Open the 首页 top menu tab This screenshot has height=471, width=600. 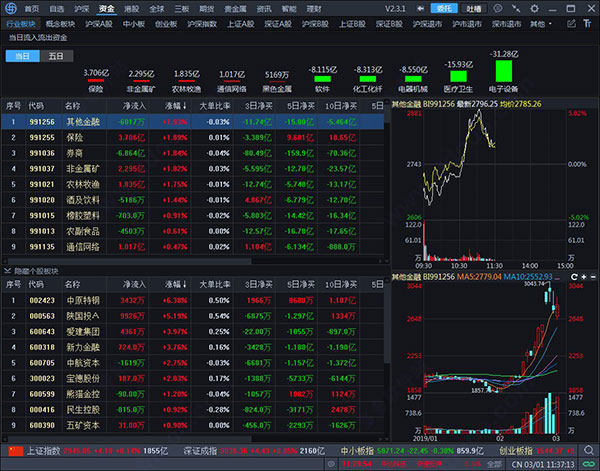pyautogui.click(x=32, y=8)
